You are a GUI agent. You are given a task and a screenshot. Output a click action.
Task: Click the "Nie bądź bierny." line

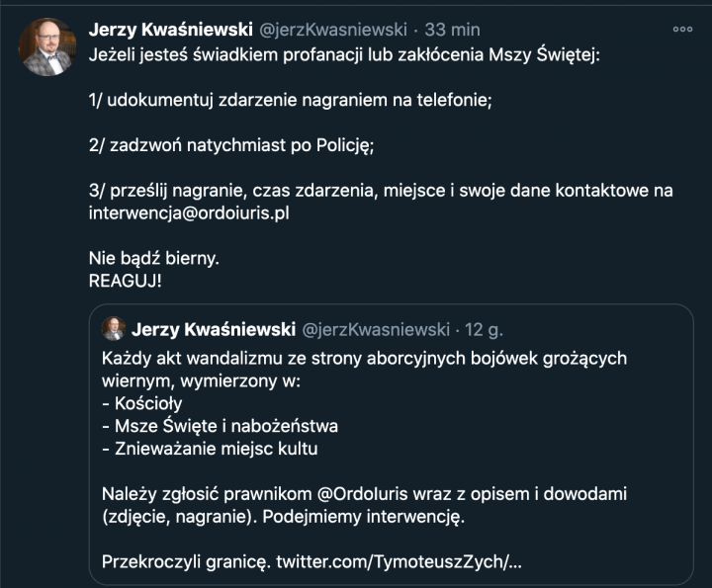152,259
